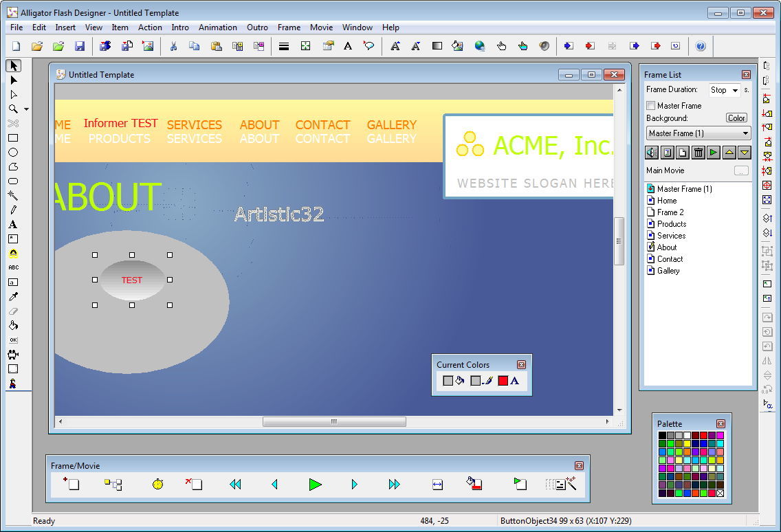The width and height of the screenshot is (781, 532).
Task: Open the frame timer stopwatch tool
Action: [x=157, y=485]
